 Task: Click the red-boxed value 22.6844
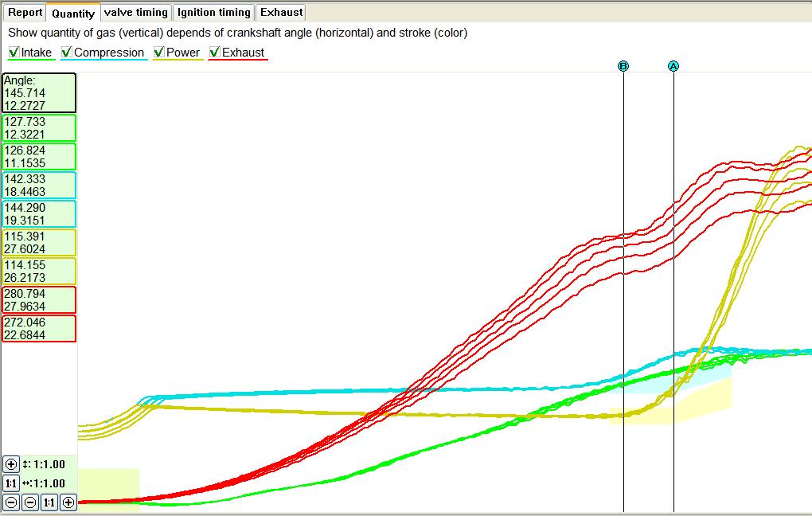[25, 335]
